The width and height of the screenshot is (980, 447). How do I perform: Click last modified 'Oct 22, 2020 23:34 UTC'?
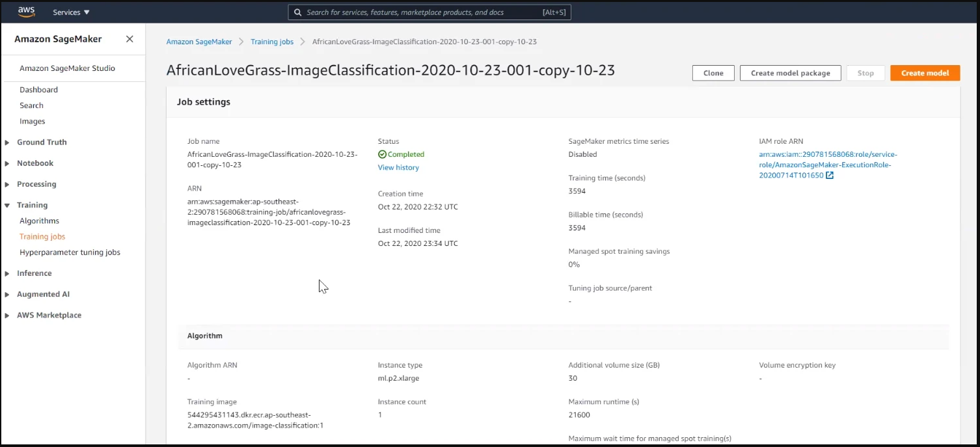pyautogui.click(x=418, y=243)
